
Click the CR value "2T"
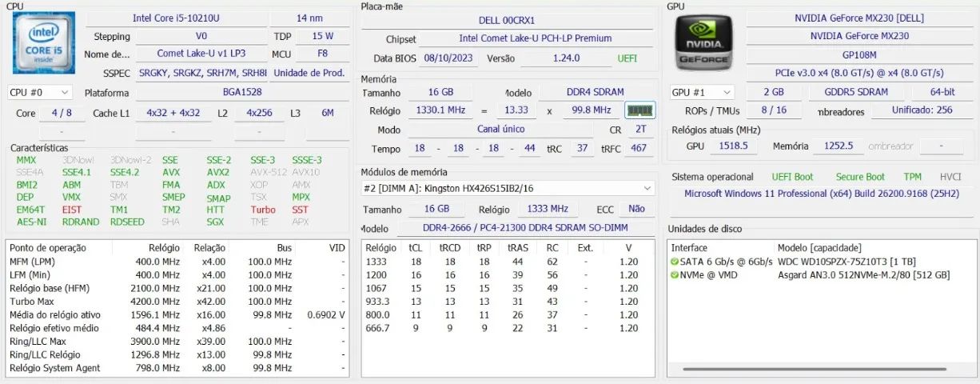point(641,130)
